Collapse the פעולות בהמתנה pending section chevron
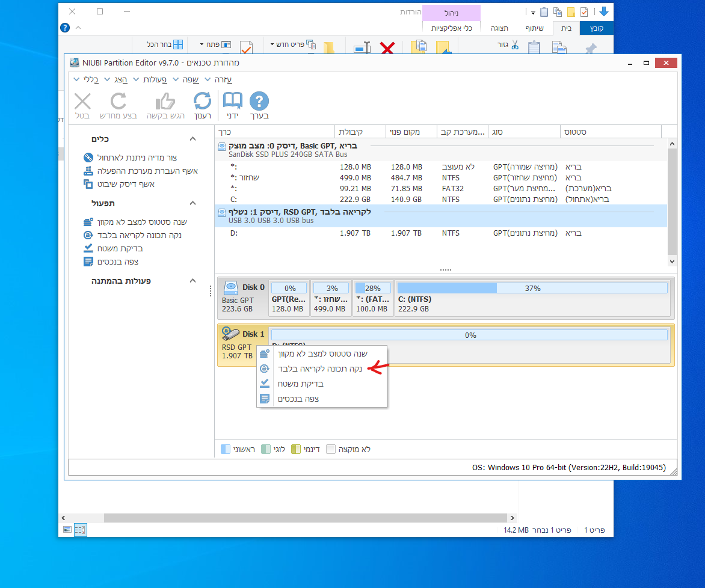 pos(192,281)
